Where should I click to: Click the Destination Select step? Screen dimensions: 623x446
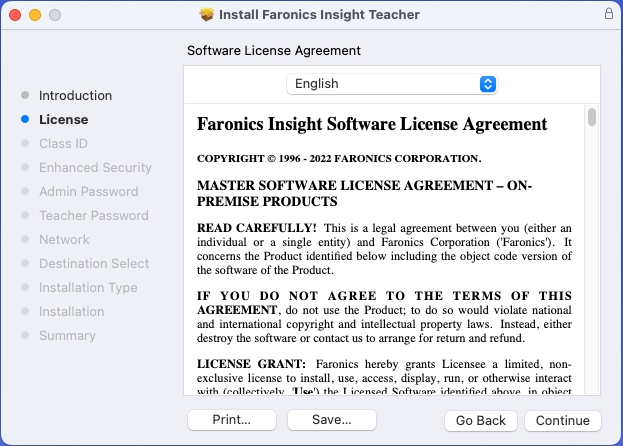click(94, 264)
